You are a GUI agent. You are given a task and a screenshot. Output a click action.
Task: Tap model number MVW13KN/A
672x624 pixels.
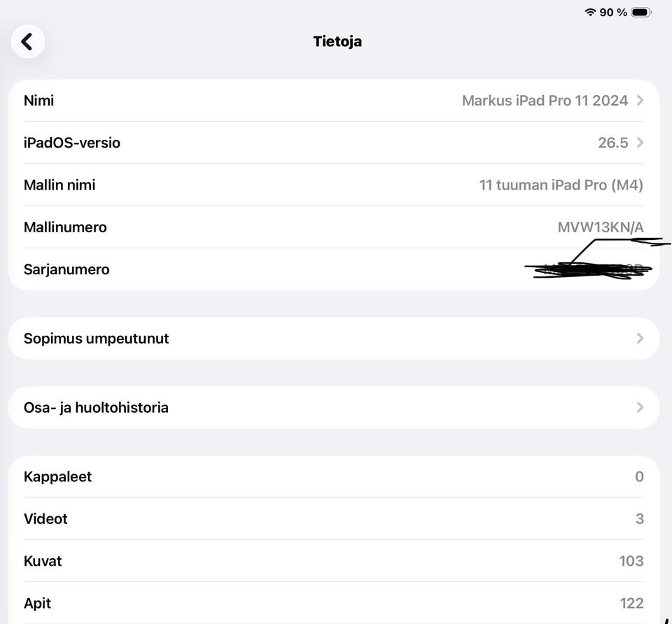point(601,227)
